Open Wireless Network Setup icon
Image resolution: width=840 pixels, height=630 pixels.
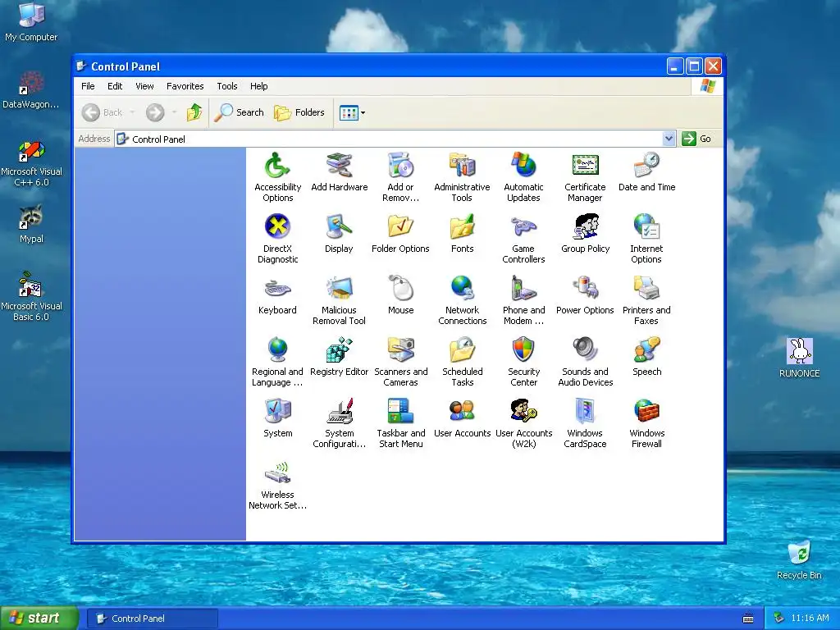point(277,473)
